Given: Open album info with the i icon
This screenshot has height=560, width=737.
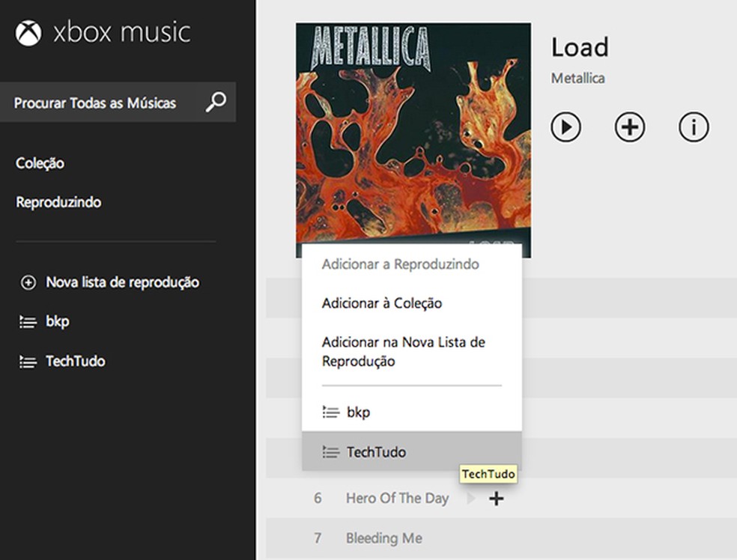Looking at the screenshot, I should [x=694, y=127].
